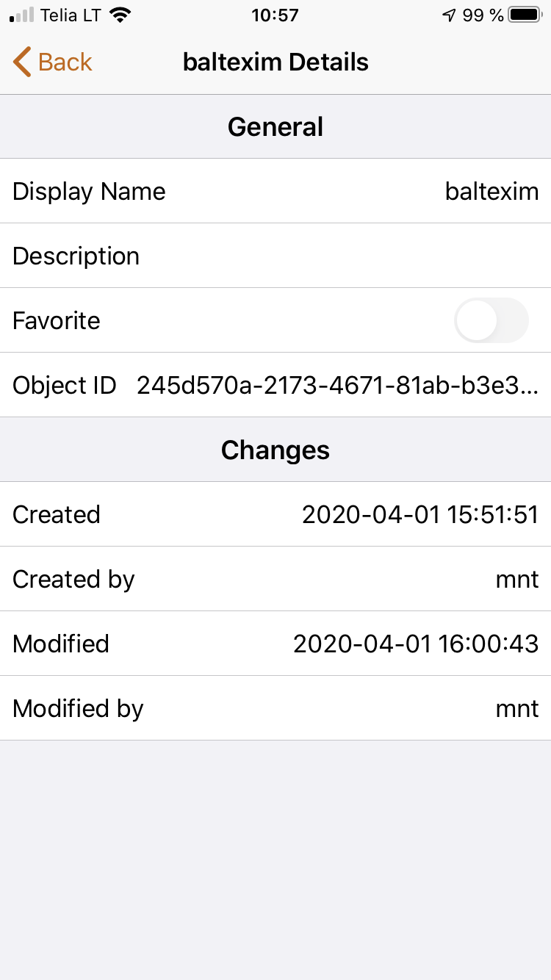The width and height of the screenshot is (551, 980).
Task: Tap the battery icon in status bar
Action: click(525, 15)
